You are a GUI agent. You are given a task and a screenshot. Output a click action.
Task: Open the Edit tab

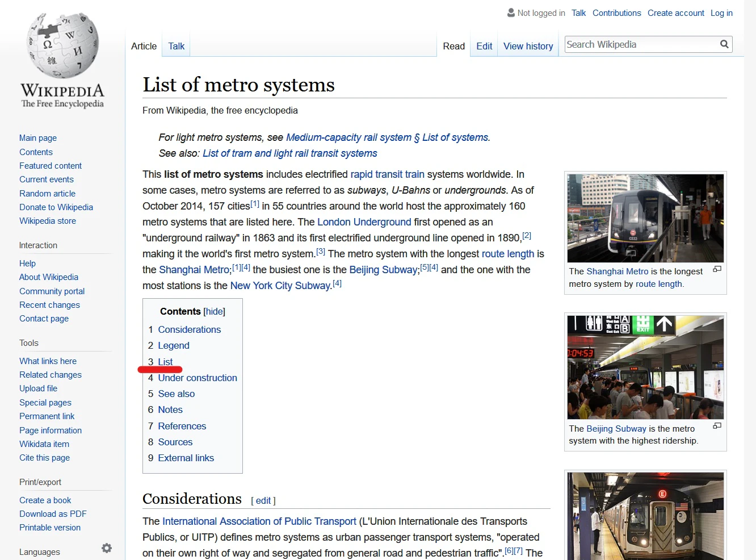click(484, 46)
